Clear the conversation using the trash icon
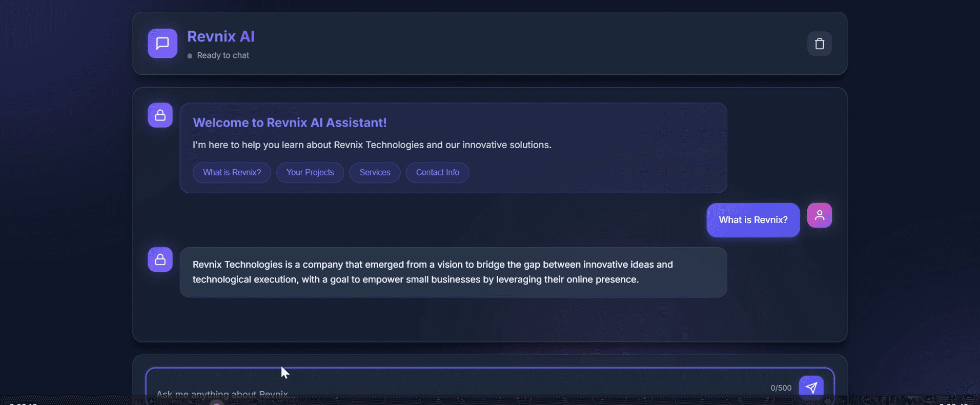This screenshot has width=980, height=405. [x=819, y=43]
